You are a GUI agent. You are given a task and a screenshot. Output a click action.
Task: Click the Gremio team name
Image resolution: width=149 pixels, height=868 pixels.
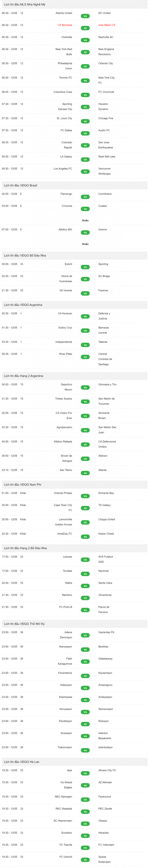click(x=103, y=230)
